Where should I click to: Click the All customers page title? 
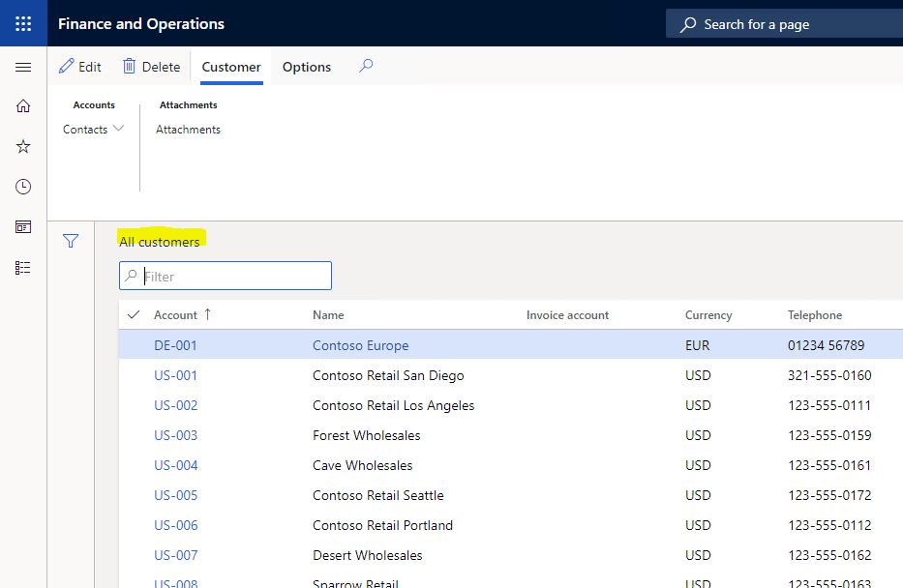[x=160, y=242]
